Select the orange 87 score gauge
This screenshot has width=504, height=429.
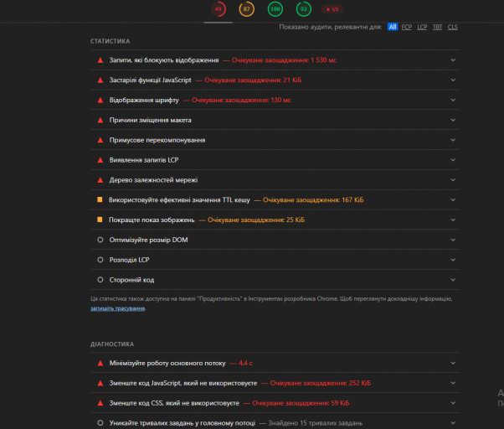pyautogui.click(x=246, y=9)
